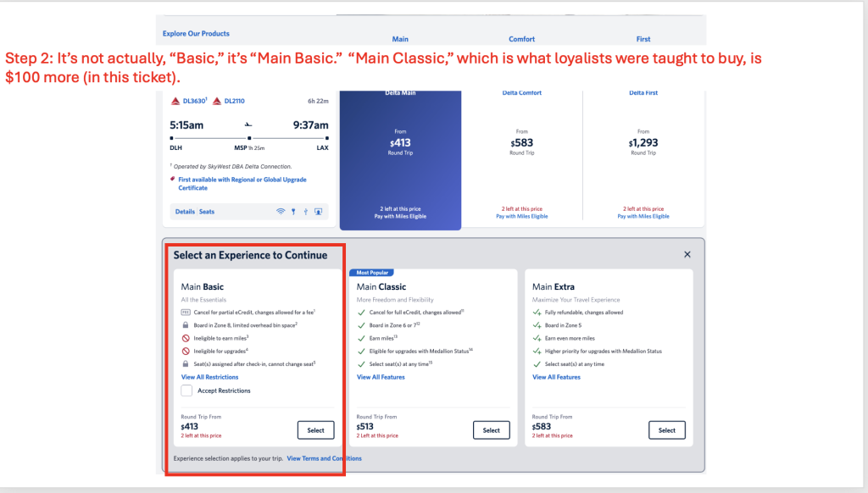Click the seatback entertainment icon
Screen dimensions: 868x493
318,212
